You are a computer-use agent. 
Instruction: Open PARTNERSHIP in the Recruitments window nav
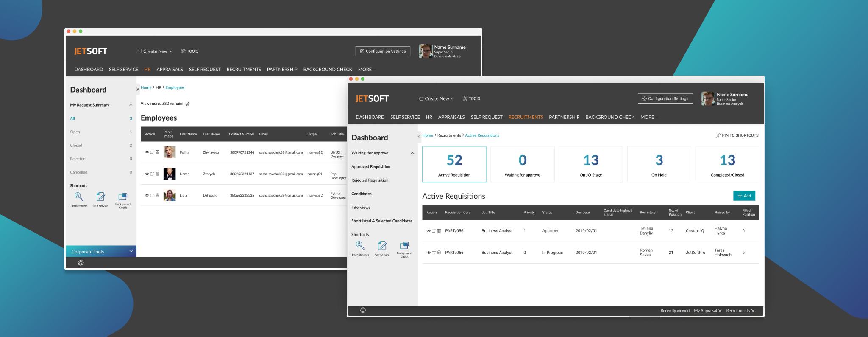(x=564, y=117)
